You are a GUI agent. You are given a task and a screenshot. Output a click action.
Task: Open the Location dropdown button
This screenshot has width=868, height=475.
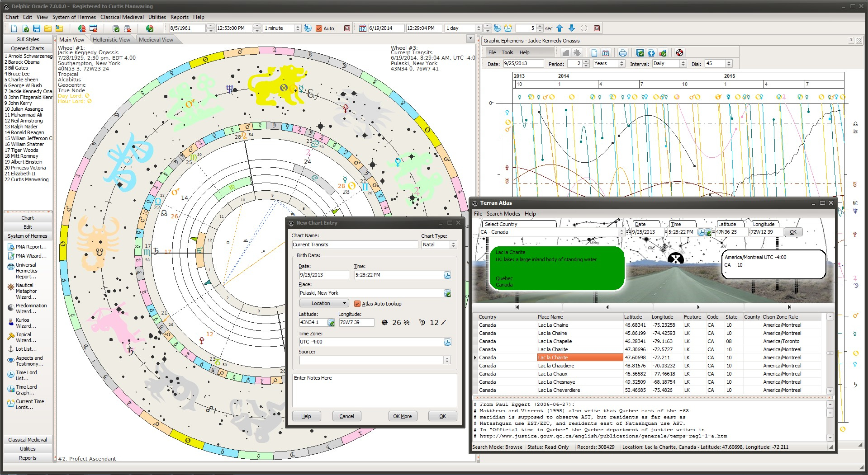click(x=324, y=303)
